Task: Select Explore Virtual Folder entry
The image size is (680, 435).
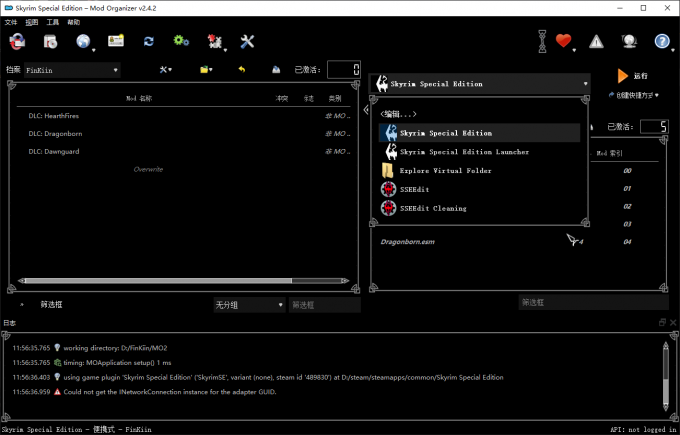Action: click(479, 170)
